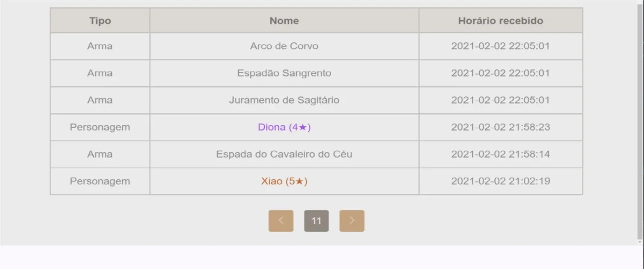Click Arma type cell for Arco de Corvo

click(100, 46)
